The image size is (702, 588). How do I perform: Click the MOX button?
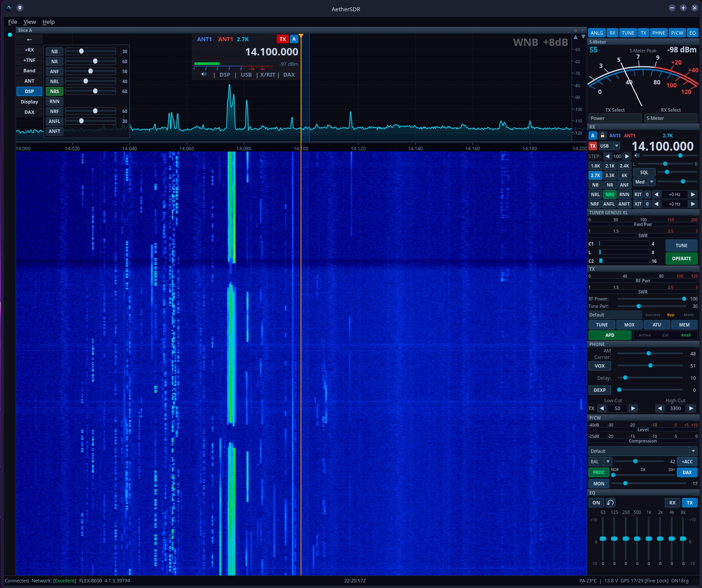(x=629, y=325)
